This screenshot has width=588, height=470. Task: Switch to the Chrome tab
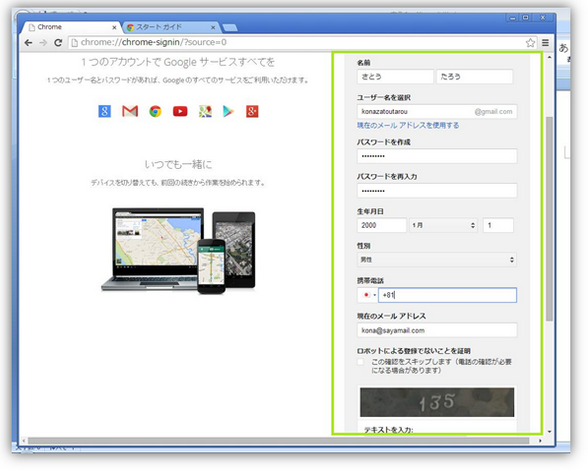coord(71,27)
